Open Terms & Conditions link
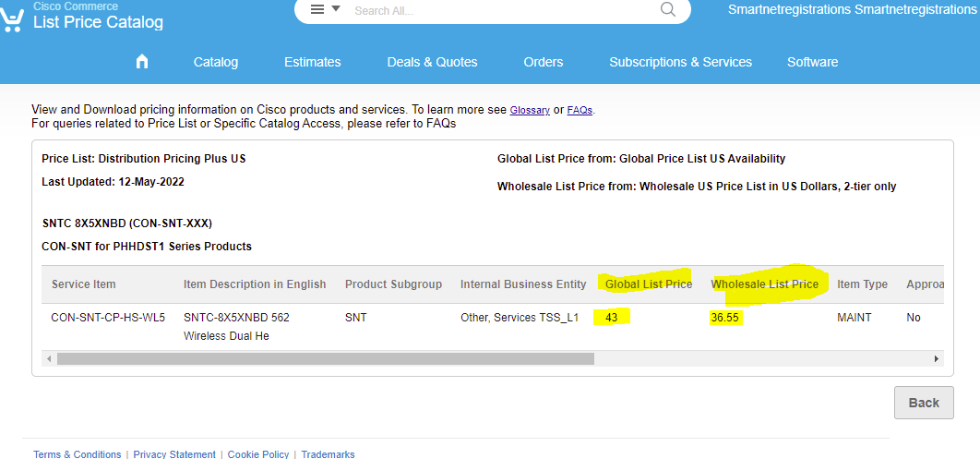Viewport: 980px width, 459px height. point(77,454)
